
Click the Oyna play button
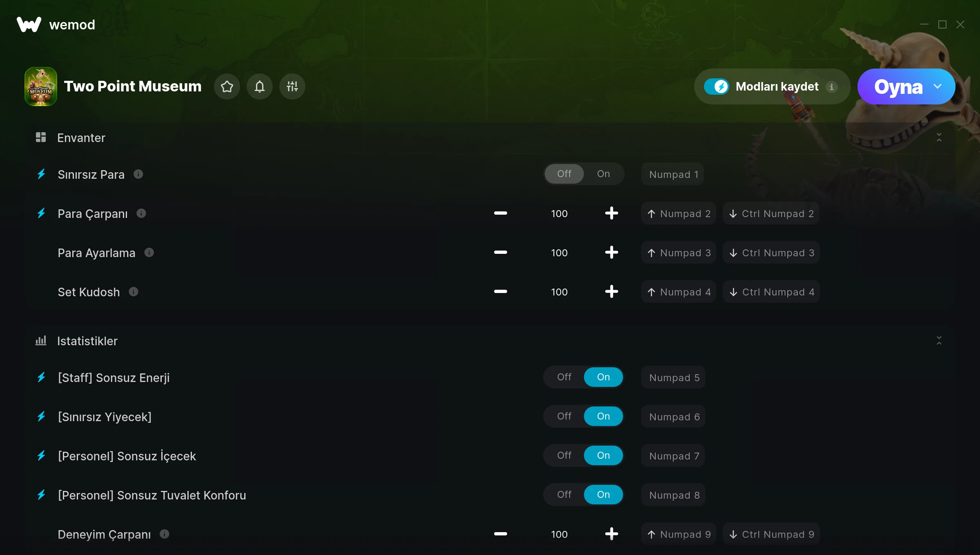898,87
